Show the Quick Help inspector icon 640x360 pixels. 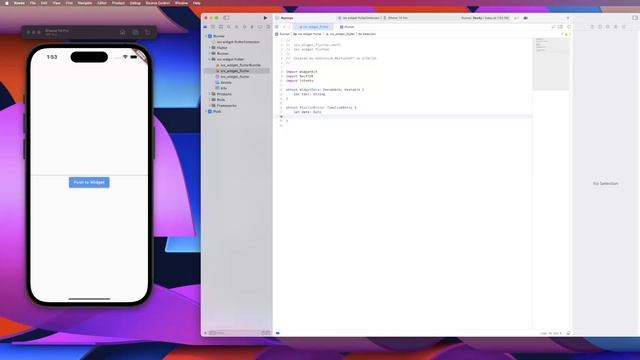tap(608, 27)
